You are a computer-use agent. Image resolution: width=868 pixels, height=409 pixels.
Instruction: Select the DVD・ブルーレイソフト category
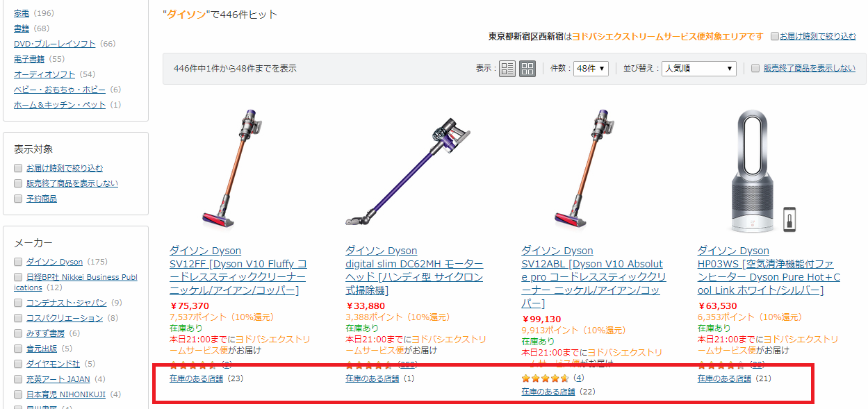tap(55, 44)
